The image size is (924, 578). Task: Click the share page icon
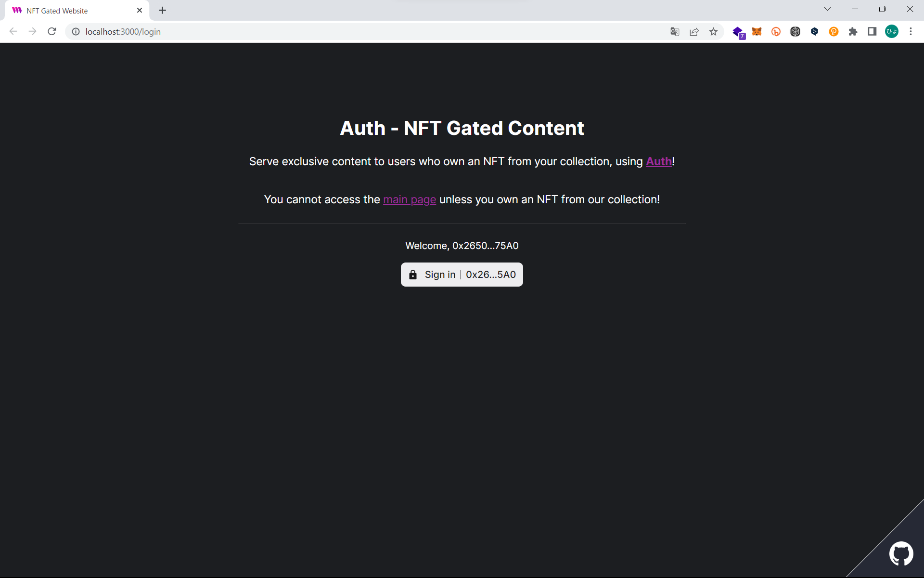pyautogui.click(x=694, y=32)
